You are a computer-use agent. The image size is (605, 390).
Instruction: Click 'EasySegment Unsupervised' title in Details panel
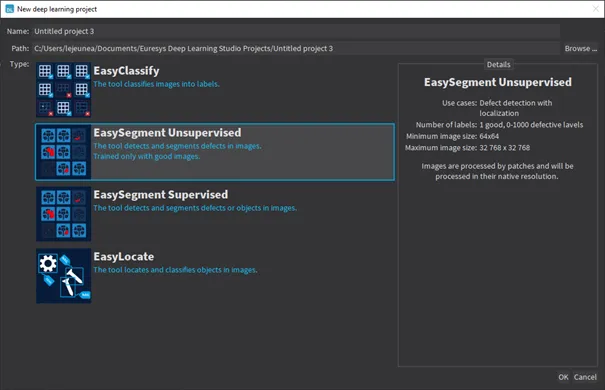[x=498, y=82]
